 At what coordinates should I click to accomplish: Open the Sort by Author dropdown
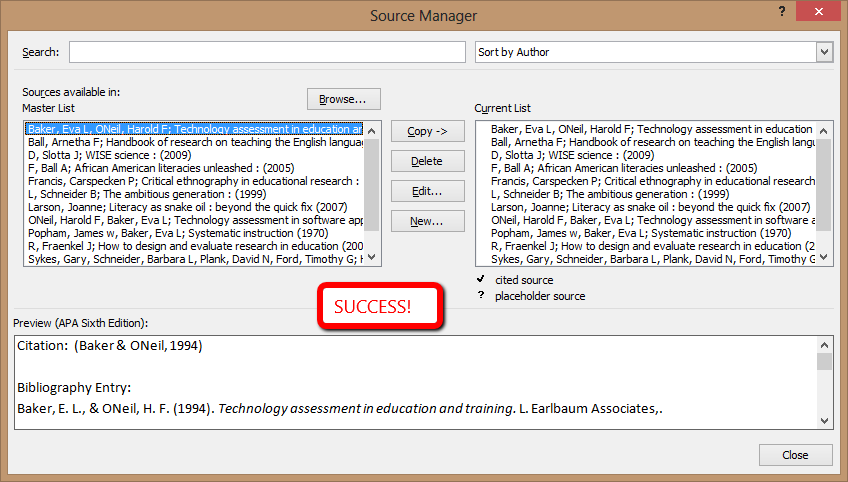824,52
